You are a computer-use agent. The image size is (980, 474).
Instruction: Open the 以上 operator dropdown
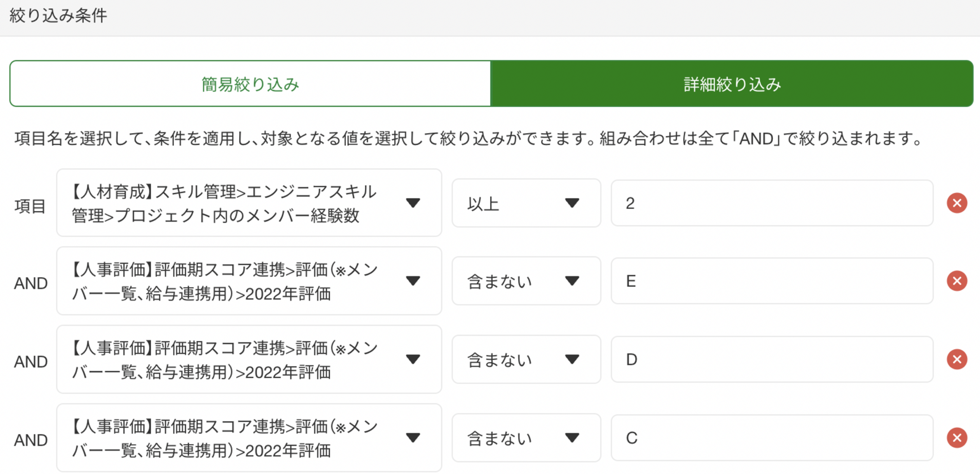[x=526, y=203]
